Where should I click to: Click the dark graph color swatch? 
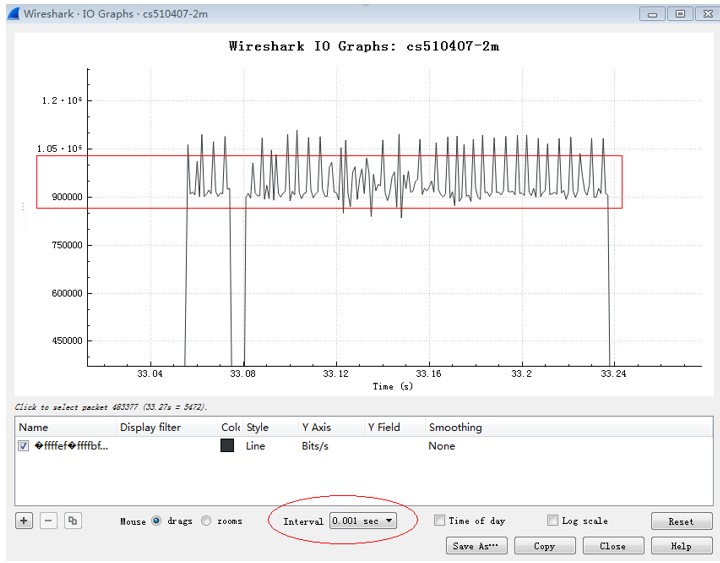click(x=227, y=445)
